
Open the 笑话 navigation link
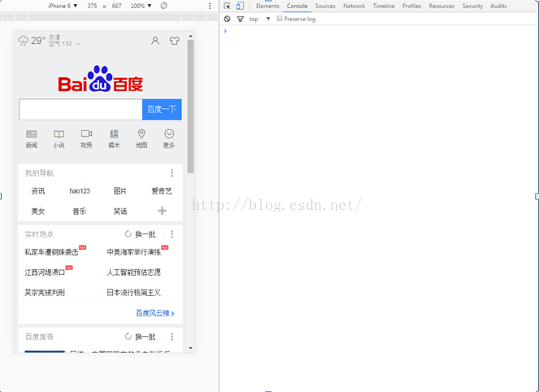[120, 211]
